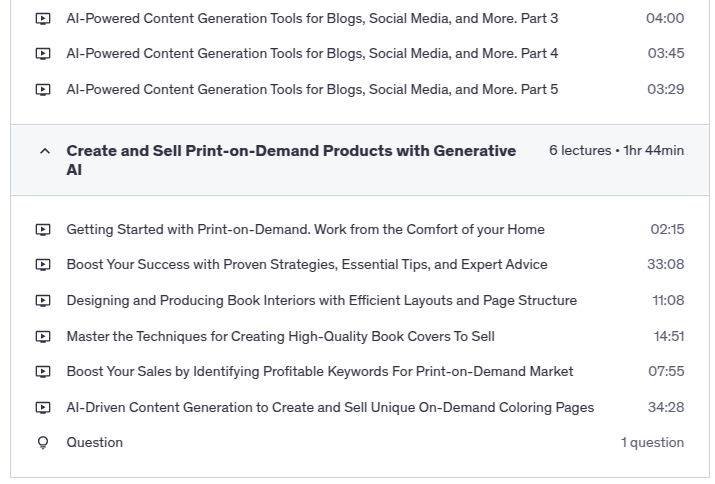Click video icon beside Part 3 lecture
The width and height of the screenshot is (715, 484).
[43, 18]
